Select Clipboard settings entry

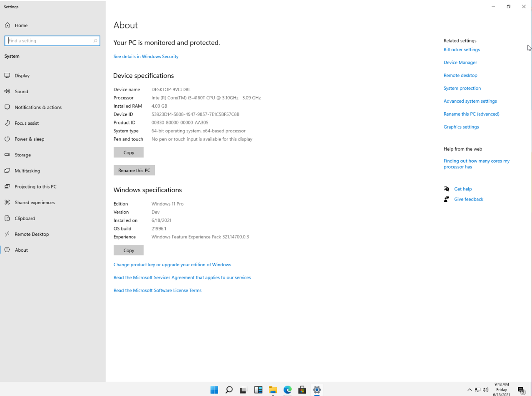pyautogui.click(x=25, y=218)
